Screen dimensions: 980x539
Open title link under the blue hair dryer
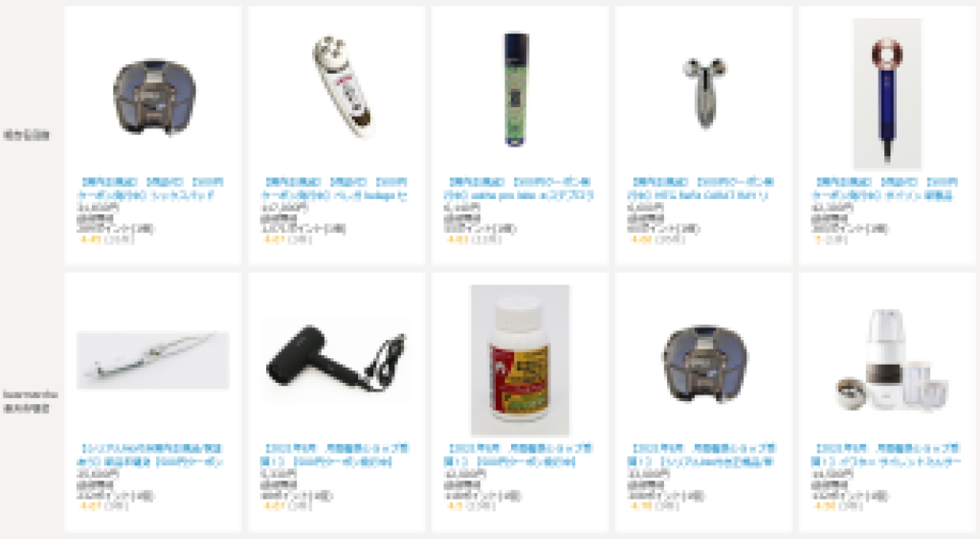(x=885, y=189)
